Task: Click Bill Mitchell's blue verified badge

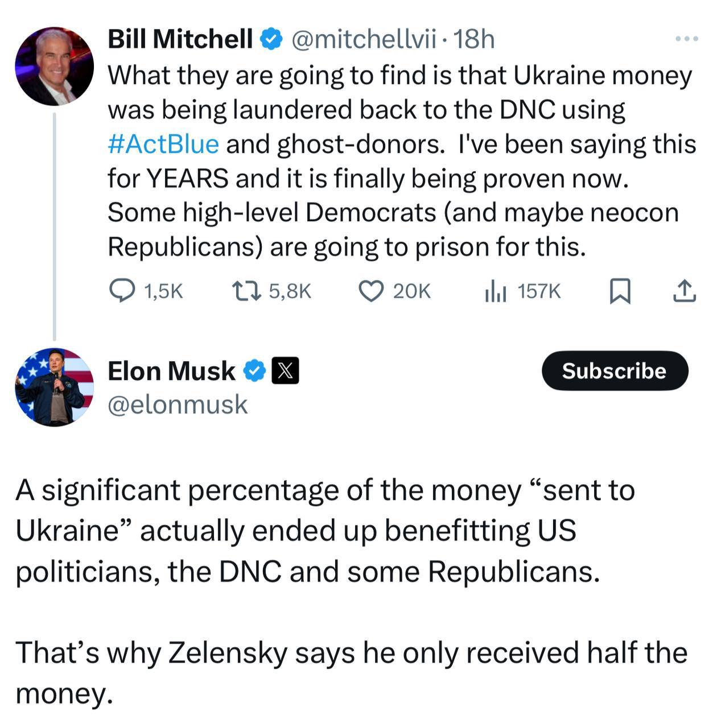Action: (271, 39)
